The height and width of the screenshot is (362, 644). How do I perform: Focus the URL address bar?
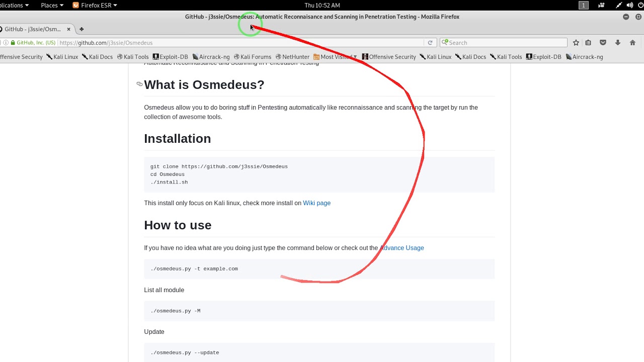tap(242, 43)
